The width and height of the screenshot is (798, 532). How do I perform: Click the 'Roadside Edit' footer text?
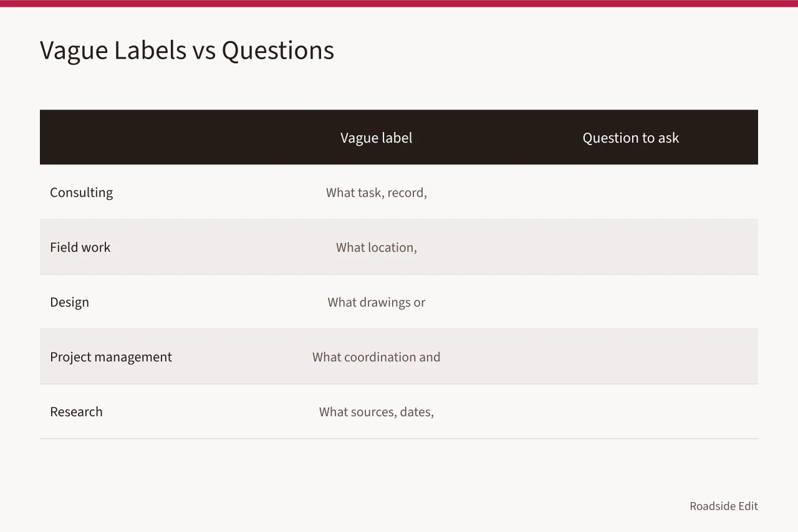(x=724, y=506)
